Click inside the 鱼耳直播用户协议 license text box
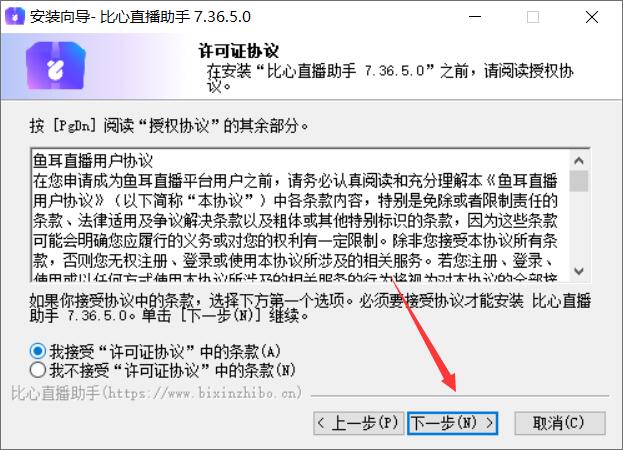623x450 pixels. point(300,216)
